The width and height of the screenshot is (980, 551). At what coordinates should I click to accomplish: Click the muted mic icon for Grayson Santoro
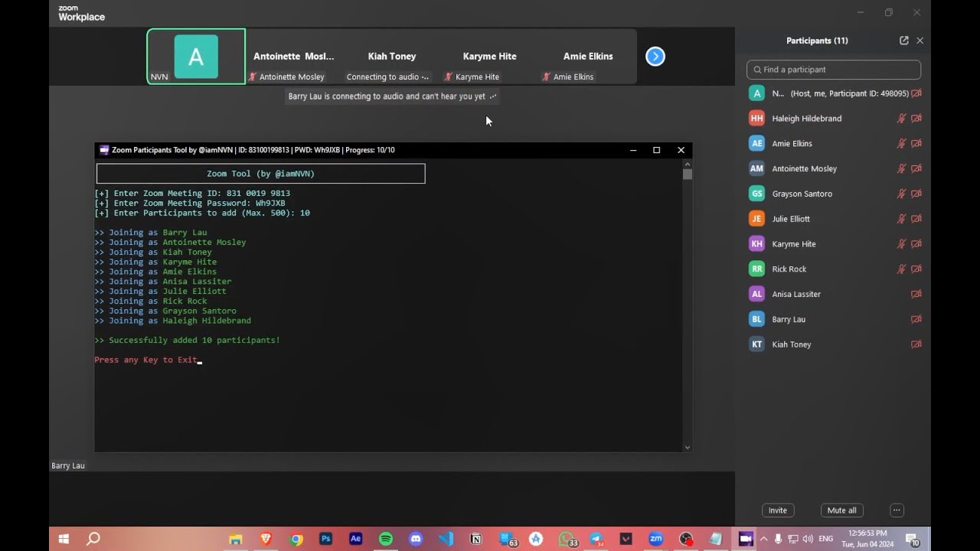tap(901, 194)
